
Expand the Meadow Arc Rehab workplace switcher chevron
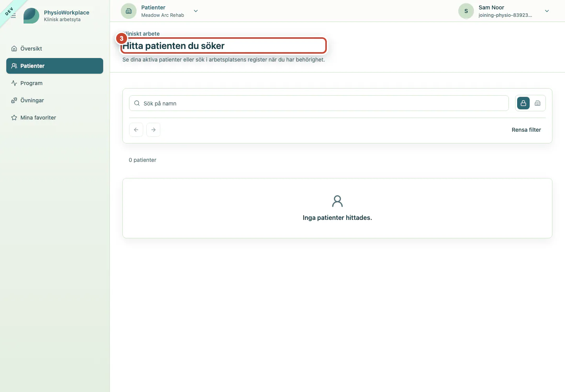[x=196, y=11]
